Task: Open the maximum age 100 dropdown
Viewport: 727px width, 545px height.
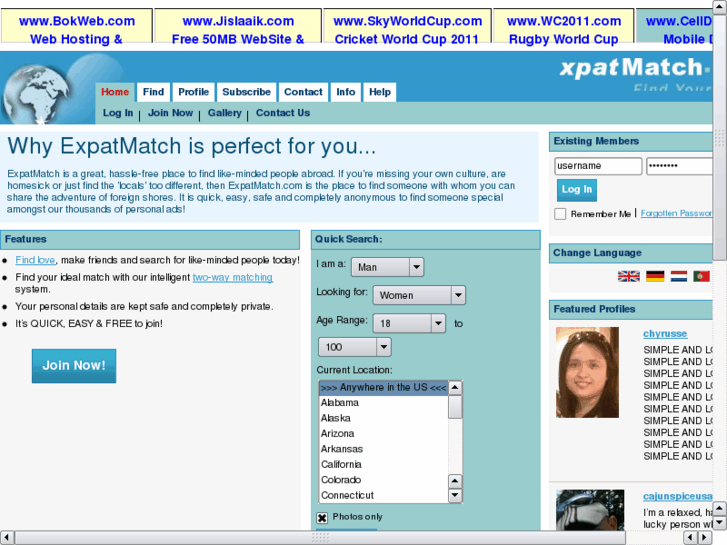Action: click(355, 347)
